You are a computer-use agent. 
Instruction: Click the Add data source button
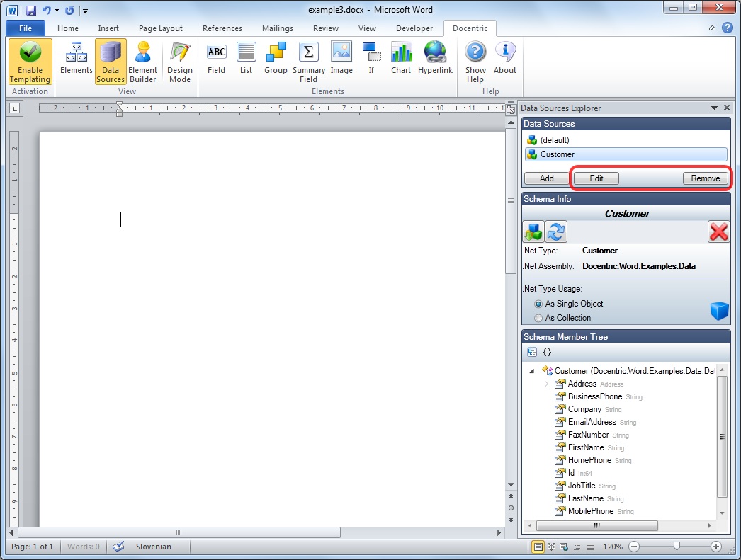[x=547, y=178]
